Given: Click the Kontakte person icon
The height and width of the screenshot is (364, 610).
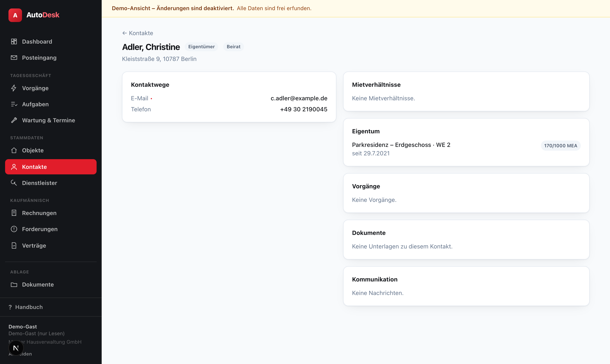Looking at the screenshot, I should [14, 167].
